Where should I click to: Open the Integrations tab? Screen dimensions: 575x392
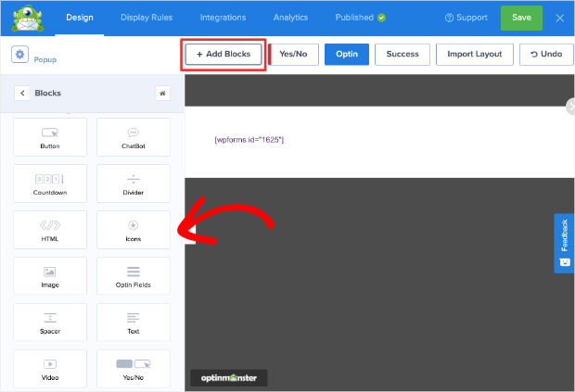[x=223, y=18]
